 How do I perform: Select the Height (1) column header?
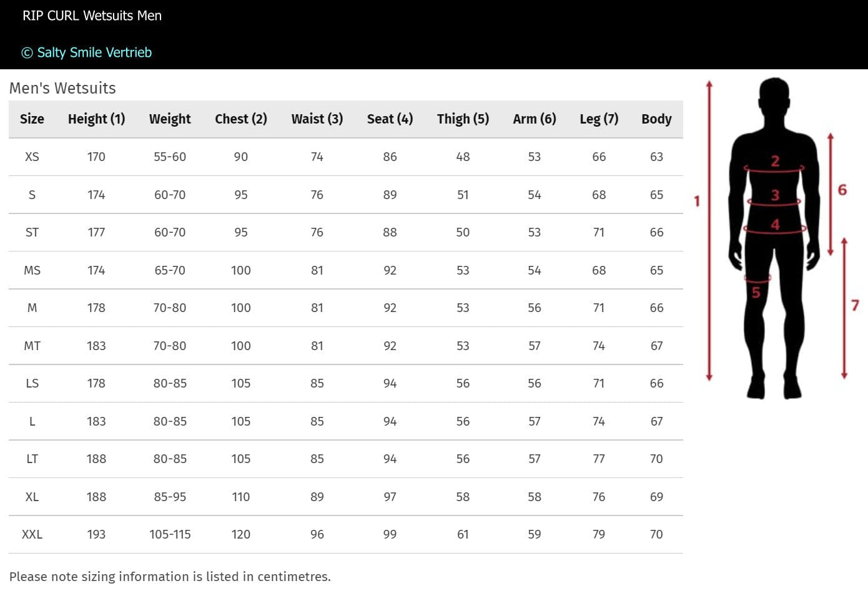click(96, 119)
